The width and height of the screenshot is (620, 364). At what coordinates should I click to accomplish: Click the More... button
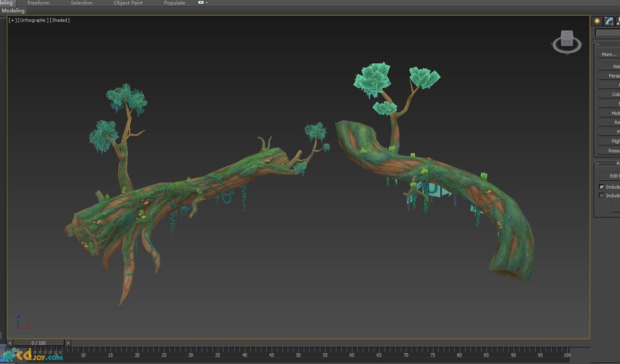tap(609, 54)
